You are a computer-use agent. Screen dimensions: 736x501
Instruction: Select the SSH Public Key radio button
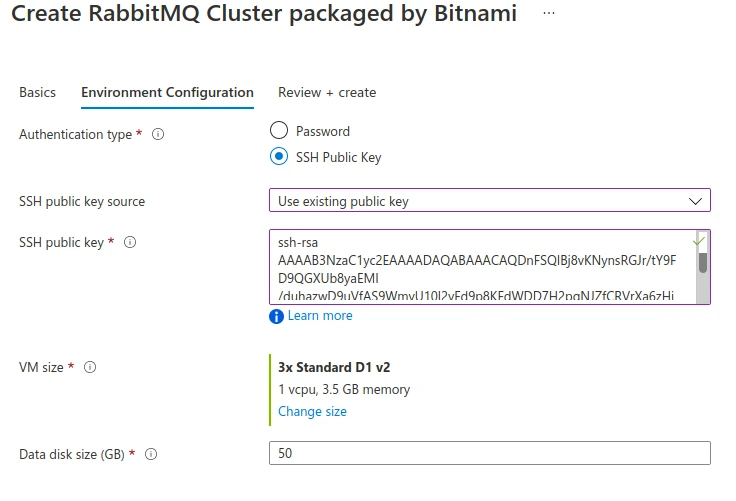tap(279, 157)
